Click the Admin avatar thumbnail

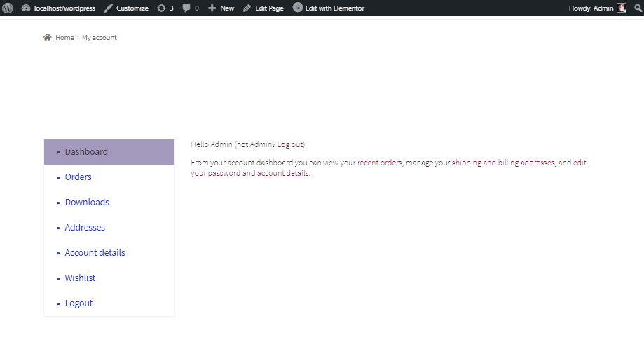pyautogui.click(x=622, y=8)
